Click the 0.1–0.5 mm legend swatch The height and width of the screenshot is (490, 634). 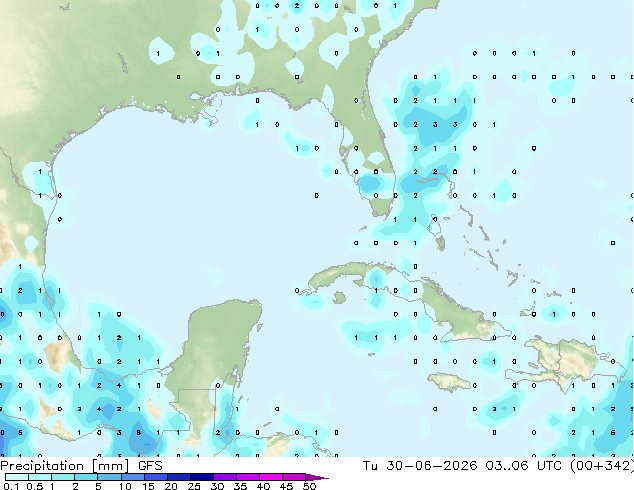click(x=17, y=477)
